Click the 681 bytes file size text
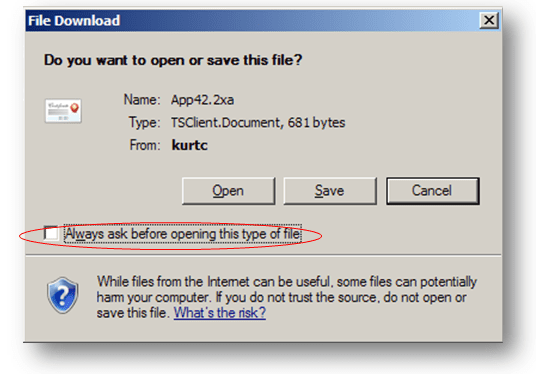Image resolution: width=536 pixels, height=374 pixels. [316, 122]
